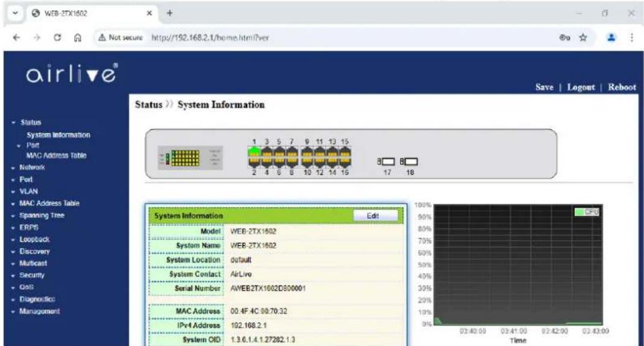The image size is (644, 346).
Task: Click Save in the top bar
Action: pos(544,87)
